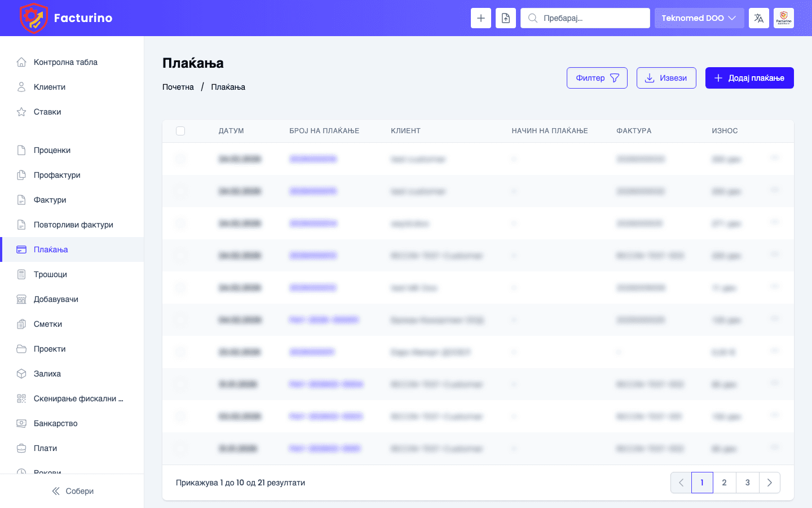Screen dimensions: 812x508
Task: Collapse the sidebar using Собери
Action: [72, 491]
